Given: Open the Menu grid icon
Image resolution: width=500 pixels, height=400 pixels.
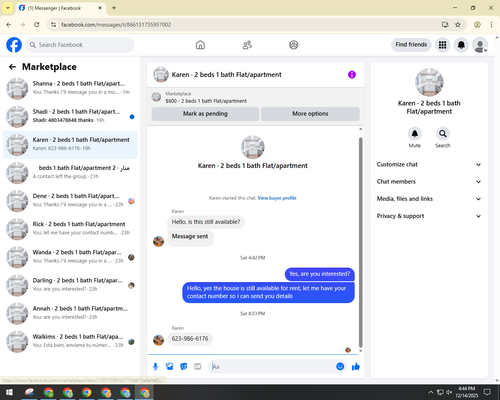Looking at the screenshot, I should point(442,45).
